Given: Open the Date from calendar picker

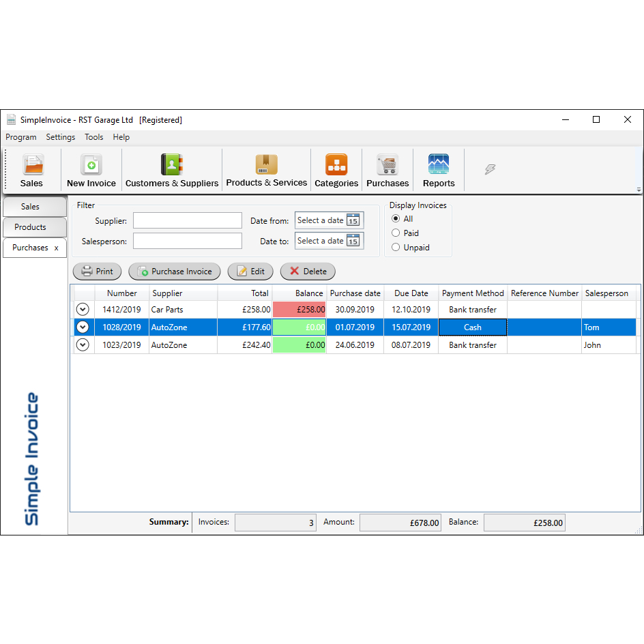Looking at the screenshot, I should coord(353,220).
